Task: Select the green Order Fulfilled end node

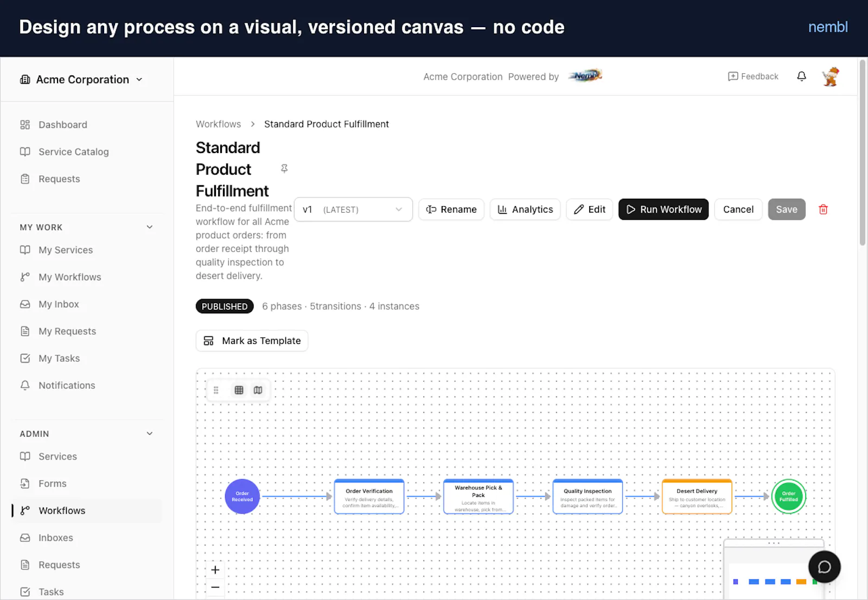Action: pos(788,496)
